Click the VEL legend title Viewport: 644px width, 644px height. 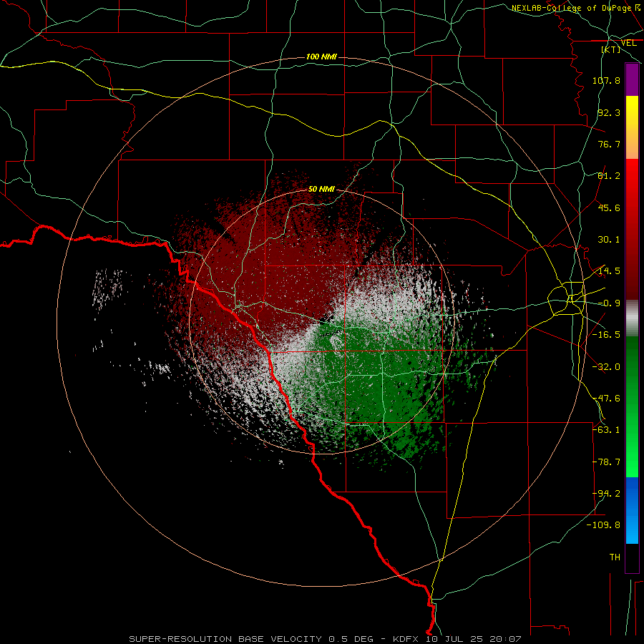628,43
